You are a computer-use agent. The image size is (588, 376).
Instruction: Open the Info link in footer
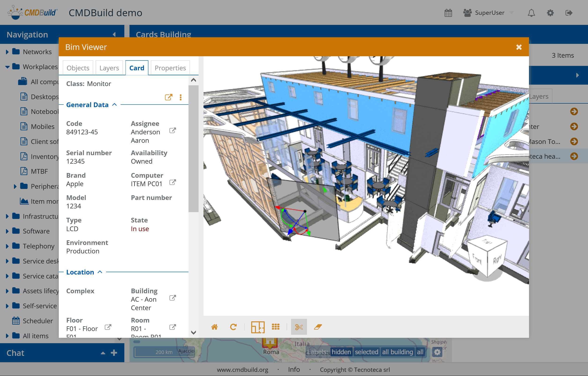point(294,369)
